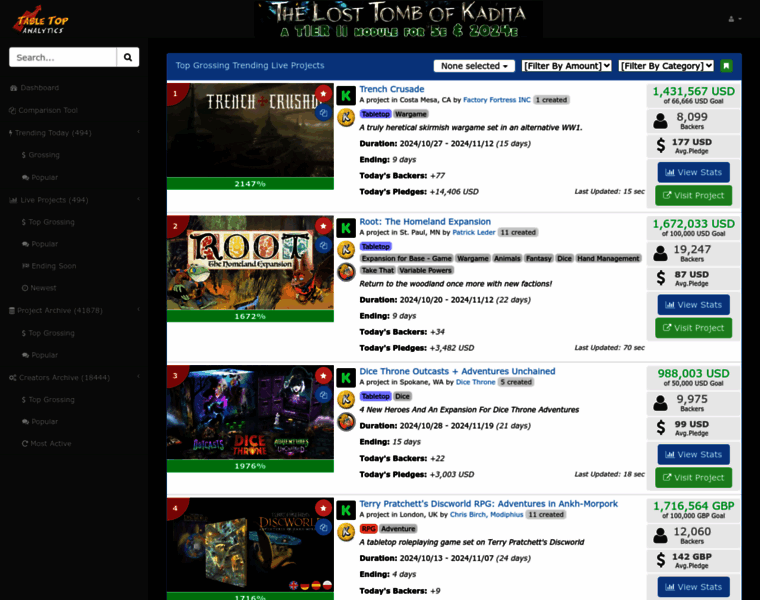Viewport: 760px width, 600px height.
Task: Select Top Grossing under Project Archive
Action: [48, 333]
